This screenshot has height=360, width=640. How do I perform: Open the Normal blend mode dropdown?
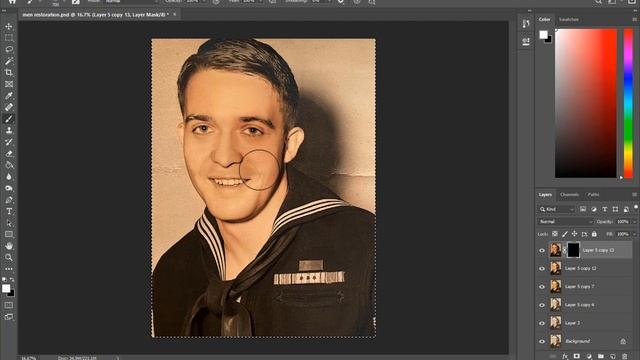(x=565, y=222)
